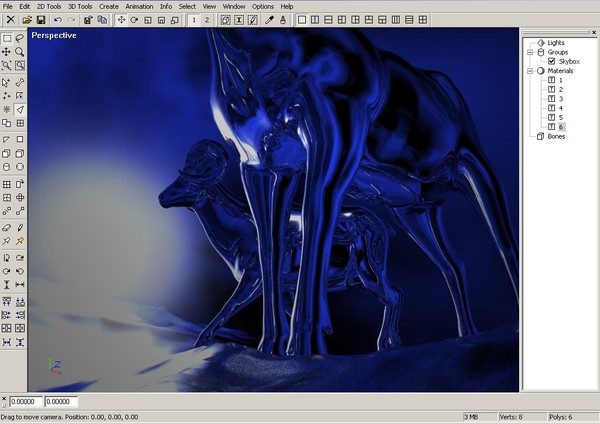Click the New (X) toolbar icon
The height and width of the screenshot is (424, 600).
tap(11, 20)
